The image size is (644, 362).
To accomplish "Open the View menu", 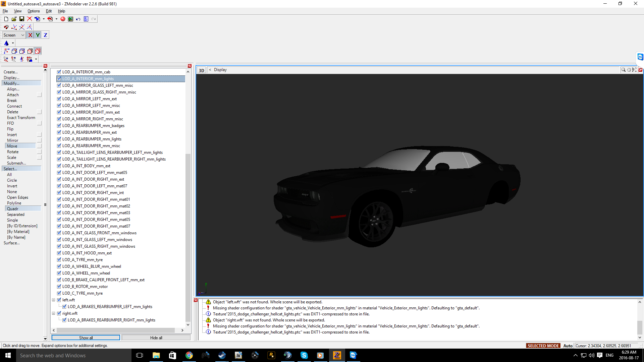I will tap(17, 11).
